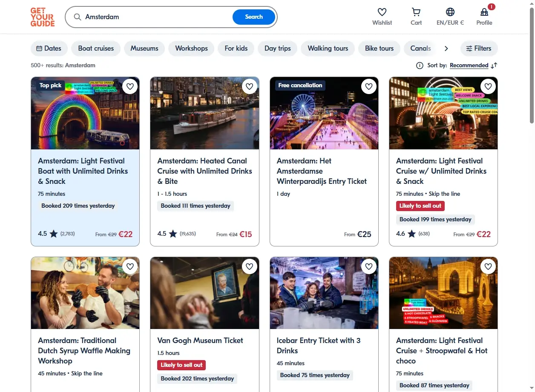Select the For kids category chip
535x392 pixels.
point(236,49)
